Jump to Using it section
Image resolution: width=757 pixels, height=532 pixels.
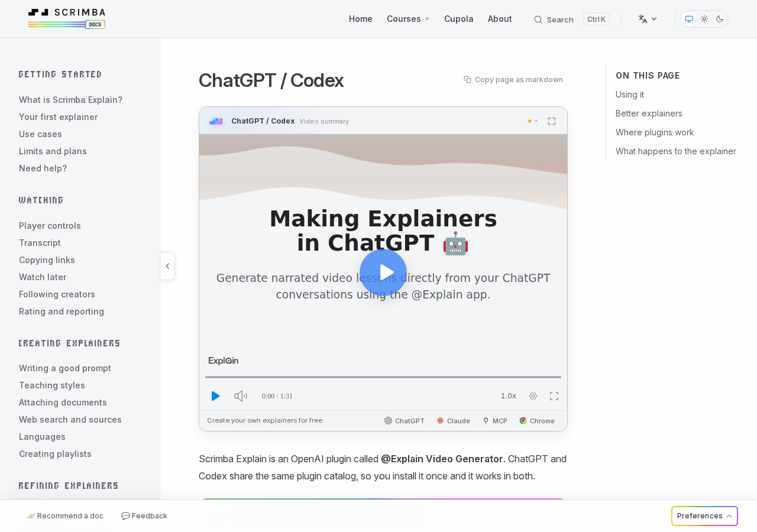[x=630, y=95]
